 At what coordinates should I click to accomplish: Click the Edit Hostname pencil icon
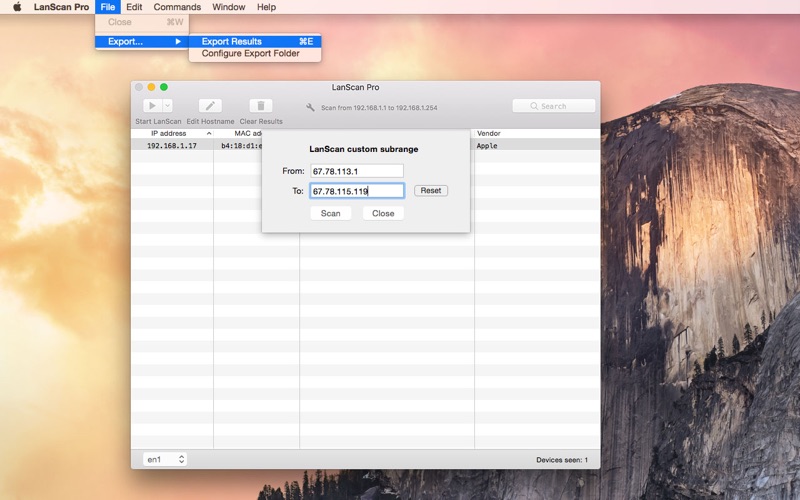[x=210, y=106]
